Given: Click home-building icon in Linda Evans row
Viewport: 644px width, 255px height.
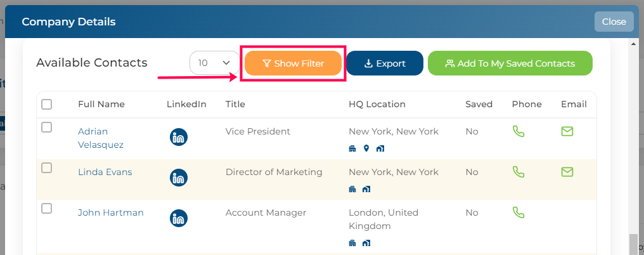Looking at the screenshot, I should pos(366,189).
